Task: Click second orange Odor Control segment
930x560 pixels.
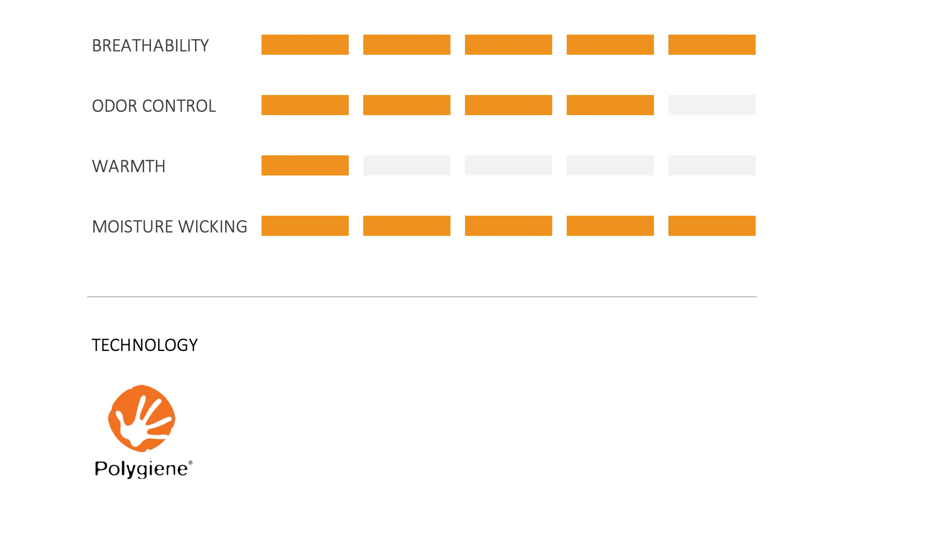Action: click(x=407, y=105)
